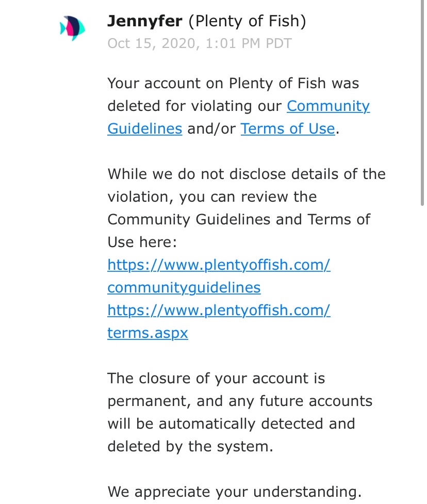Click the "Community Guidelines and Terms of" plain text line
The width and height of the screenshot is (427, 504).
pos(239,219)
